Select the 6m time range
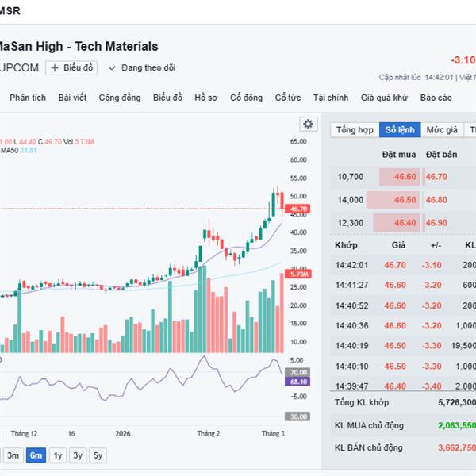The height and width of the screenshot is (476, 476). pyautogui.click(x=36, y=455)
